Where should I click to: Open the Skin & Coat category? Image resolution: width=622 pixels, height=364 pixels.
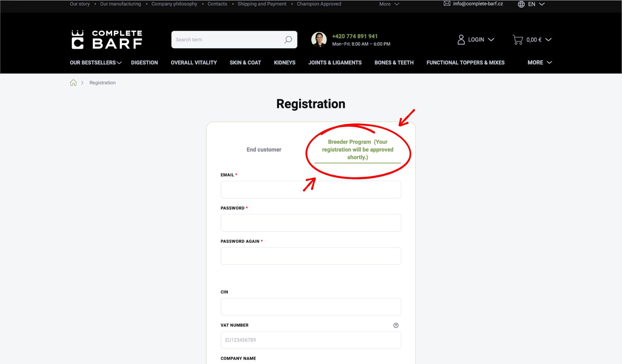click(245, 62)
